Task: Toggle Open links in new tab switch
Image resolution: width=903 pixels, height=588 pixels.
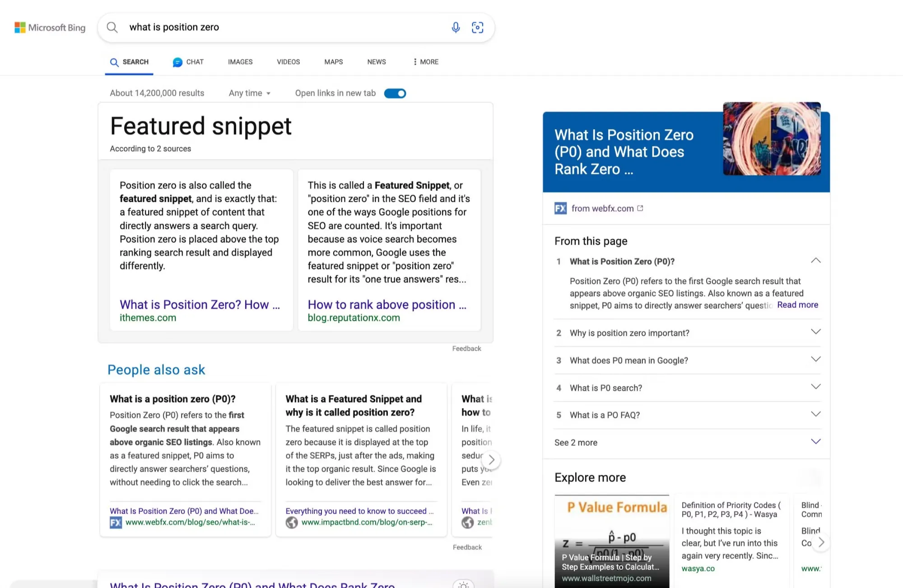Action: (x=395, y=93)
